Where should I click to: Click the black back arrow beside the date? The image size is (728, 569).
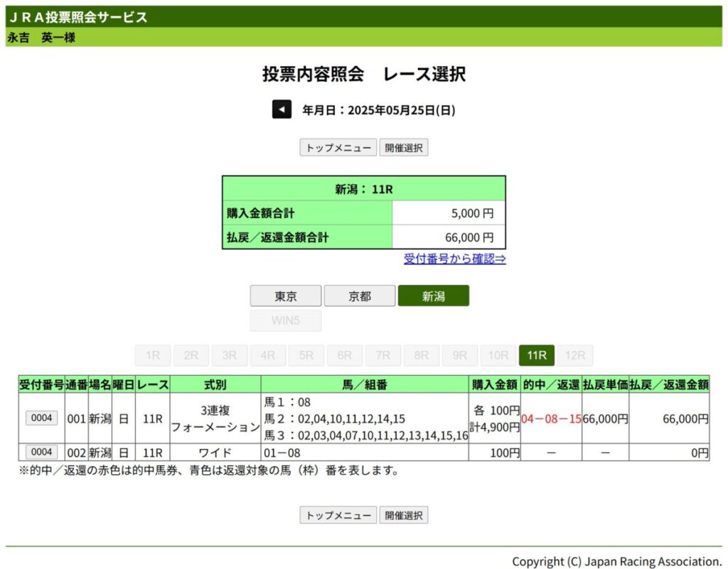(x=282, y=109)
